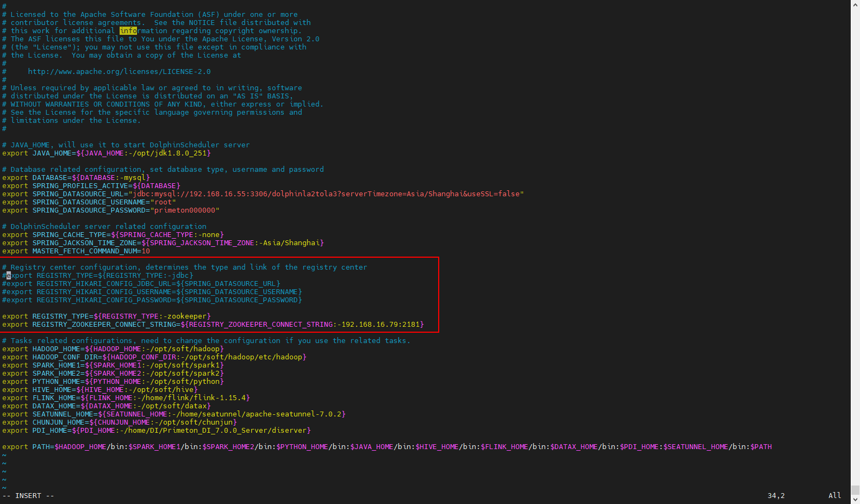Click the scrollbar up arrow
Screen dimensions: 860x504
[855, 4]
